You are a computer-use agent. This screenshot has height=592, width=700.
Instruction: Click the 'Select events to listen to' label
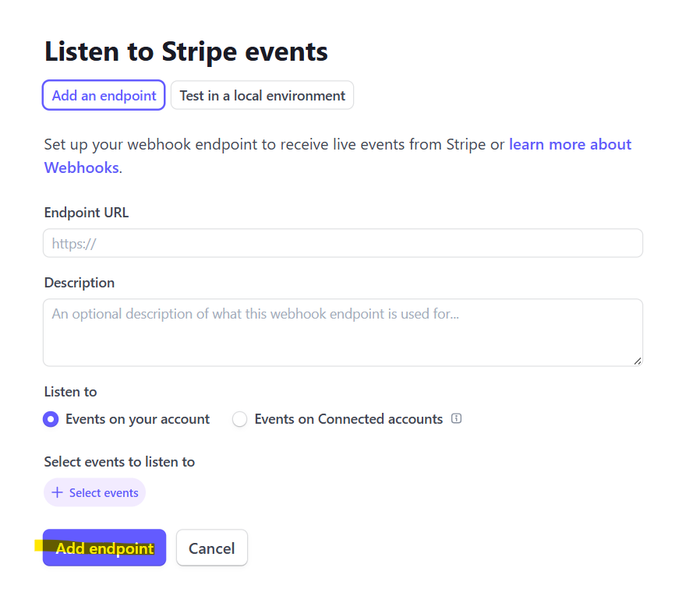pyautogui.click(x=119, y=461)
